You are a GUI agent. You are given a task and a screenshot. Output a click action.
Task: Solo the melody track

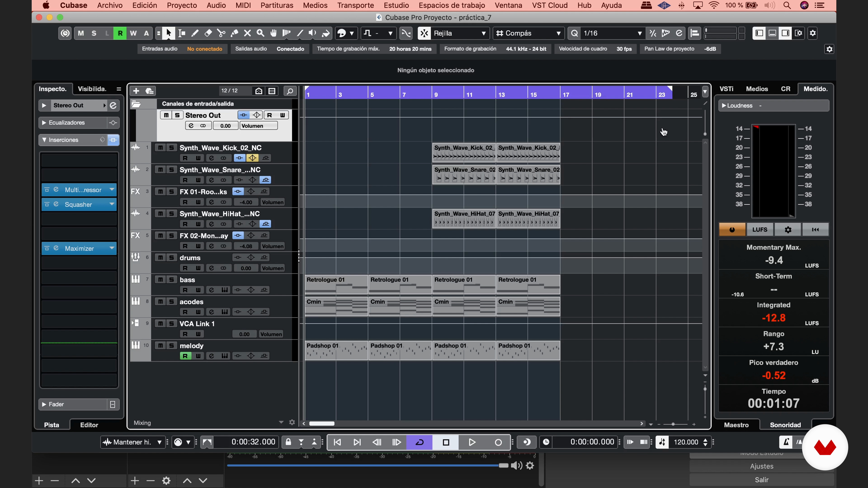click(x=172, y=345)
